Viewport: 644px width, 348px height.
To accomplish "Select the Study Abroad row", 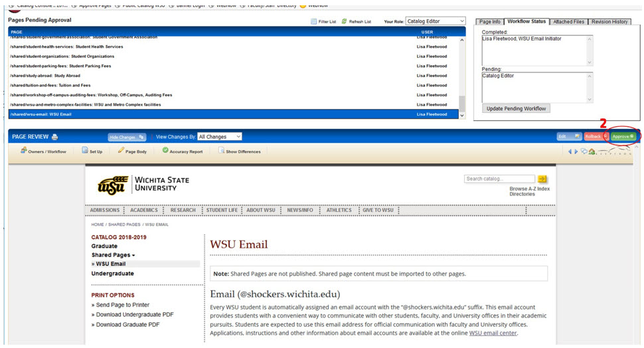I will pyautogui.click(x=233, y=76).
